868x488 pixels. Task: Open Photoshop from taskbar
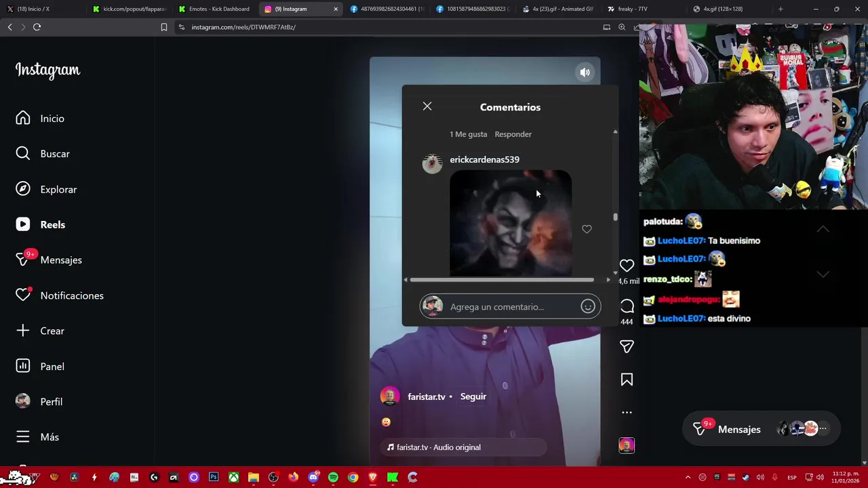[214, 477]
